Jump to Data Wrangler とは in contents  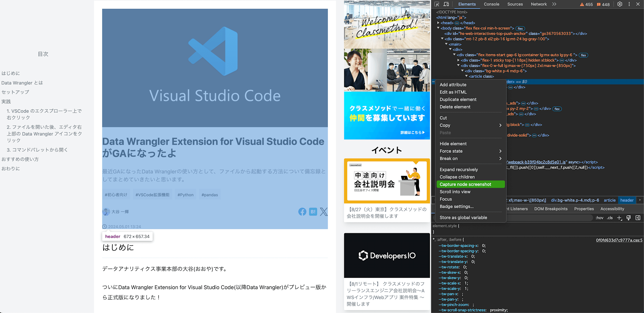(22, 83)
